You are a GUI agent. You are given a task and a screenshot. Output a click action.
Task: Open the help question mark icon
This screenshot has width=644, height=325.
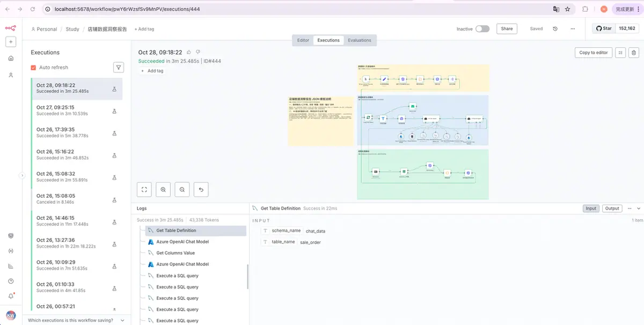pos(11,281)
